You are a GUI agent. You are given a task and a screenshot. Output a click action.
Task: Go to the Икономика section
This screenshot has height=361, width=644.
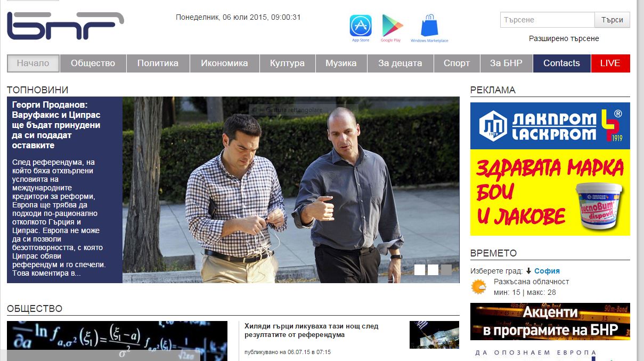[x=224, y=63]
